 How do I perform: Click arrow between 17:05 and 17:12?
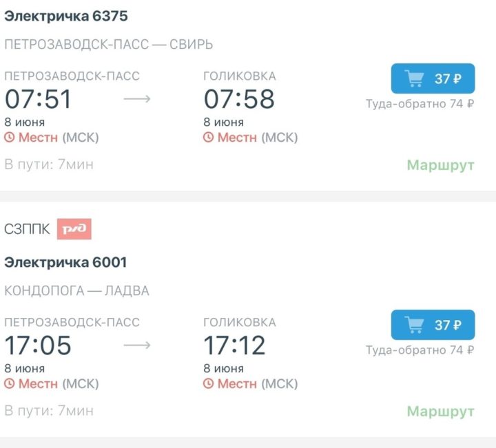[137, 345]
